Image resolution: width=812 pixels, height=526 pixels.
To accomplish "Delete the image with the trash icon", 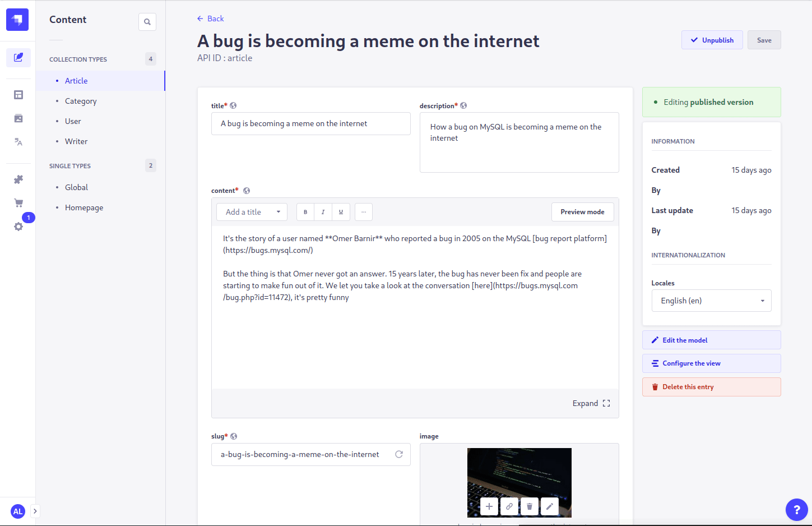I will tap(529, 506).
